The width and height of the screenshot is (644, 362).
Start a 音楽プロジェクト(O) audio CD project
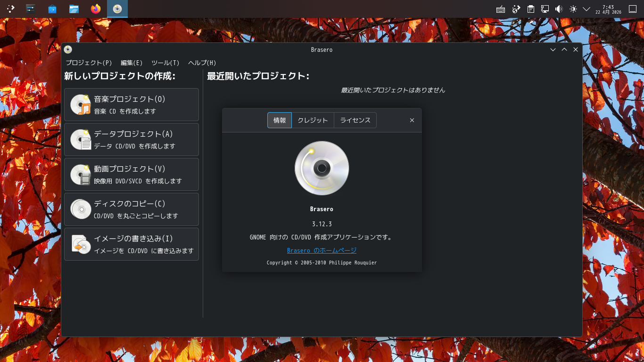(132, 105)
